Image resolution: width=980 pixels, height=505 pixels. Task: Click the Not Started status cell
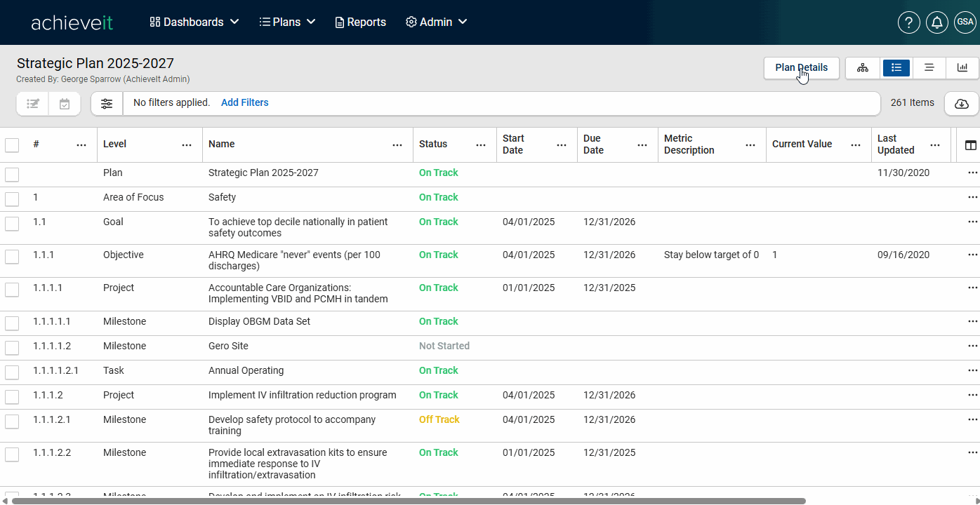(444, 346)
